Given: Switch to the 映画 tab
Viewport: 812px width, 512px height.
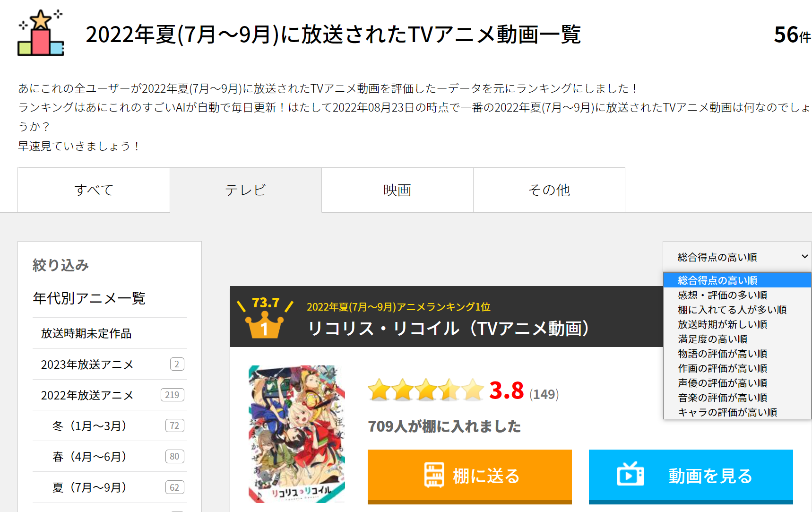Looking at the screenshot, I should [x=397, y=190].
